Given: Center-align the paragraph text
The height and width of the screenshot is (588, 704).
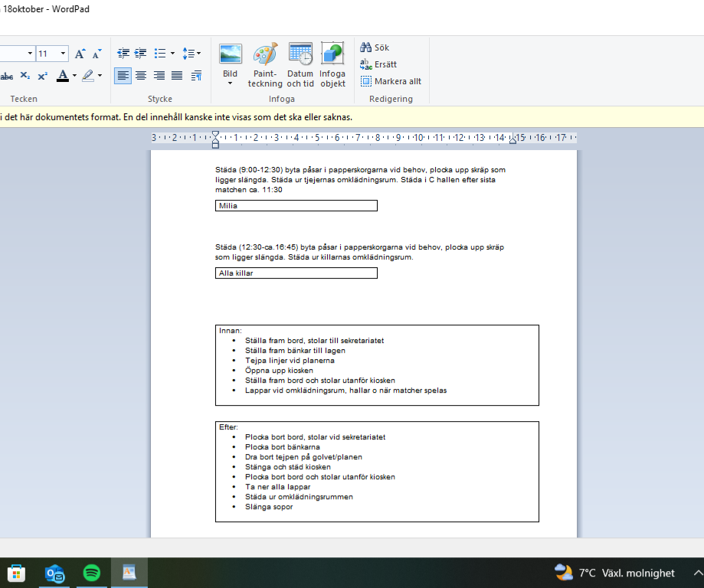Looking at the screenshot, I should click(x=141, y=75).
